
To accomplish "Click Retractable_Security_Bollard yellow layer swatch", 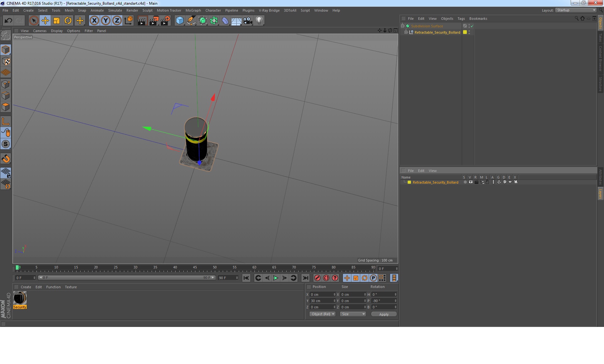I will click(x=465, y=32).
